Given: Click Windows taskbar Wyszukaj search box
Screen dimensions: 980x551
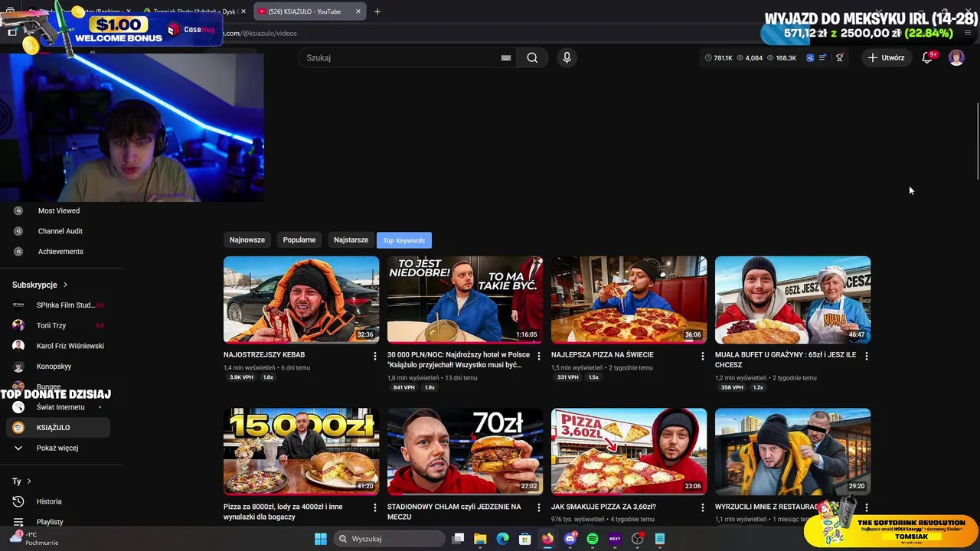Looking at the screenshot, I should click(x=388, y=539).
